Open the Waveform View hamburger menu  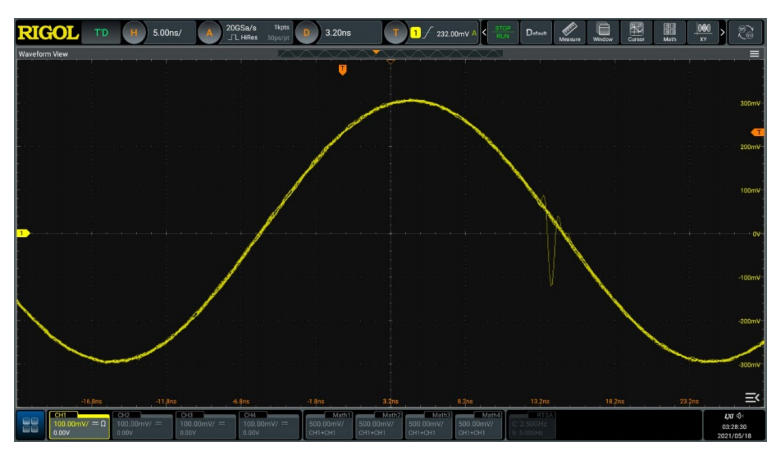coord(754,53)
